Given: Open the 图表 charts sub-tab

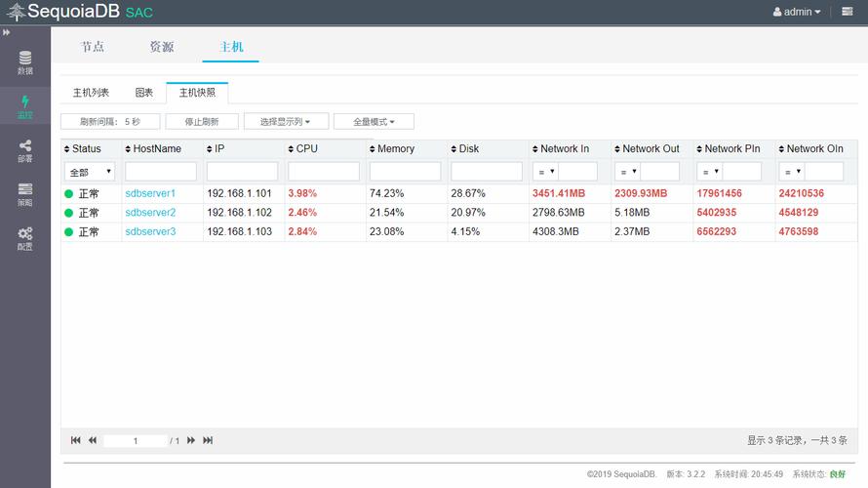Looking at the screenshot, I should [144, 93].
